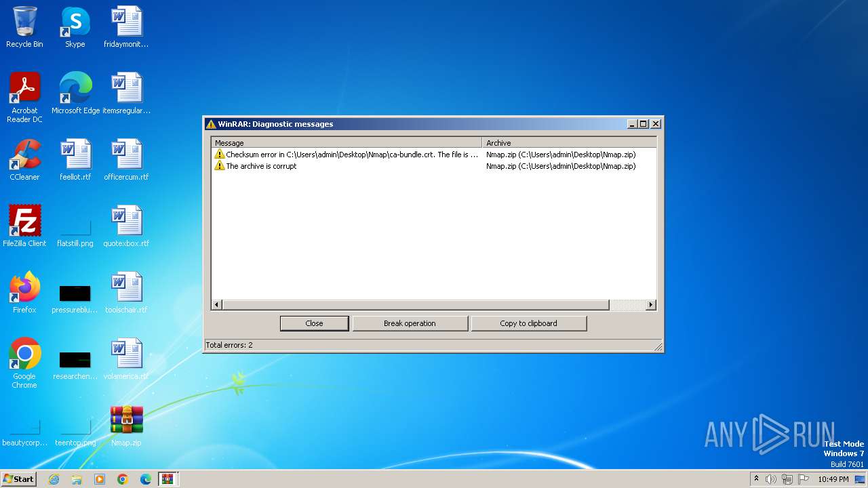Open CCleaner desktop shortcut
This screenshot has width=868, height=488.
tap(24, 160)
